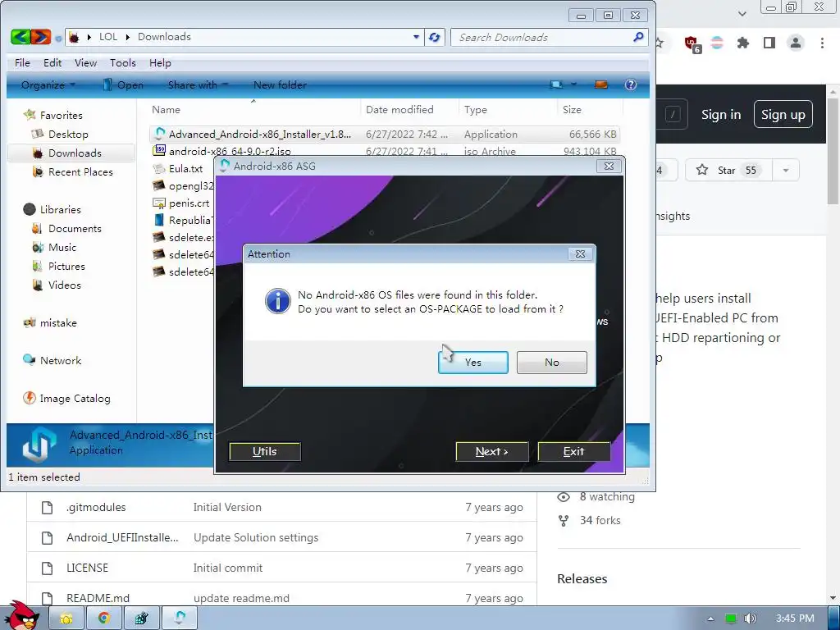Select Advanced_Android-x86_Installer file
This screenshot has width=840, height=630.
tap(385, 134)
